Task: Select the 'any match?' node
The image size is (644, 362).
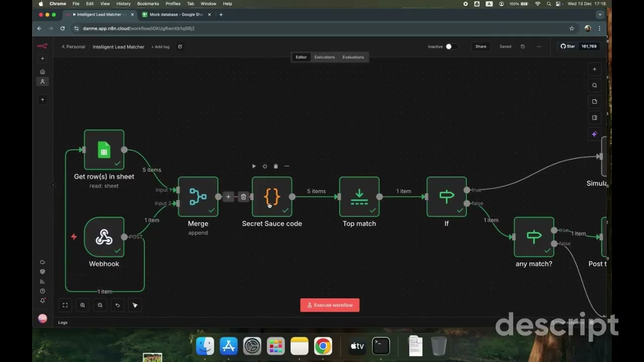Action: pyautogui.click(x=534, y=237)
